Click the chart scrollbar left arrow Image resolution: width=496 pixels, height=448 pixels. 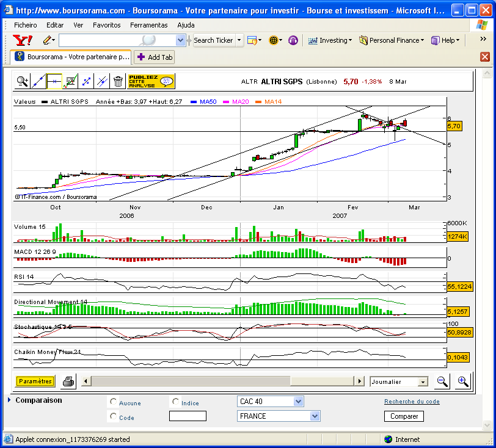pos(86,381)
